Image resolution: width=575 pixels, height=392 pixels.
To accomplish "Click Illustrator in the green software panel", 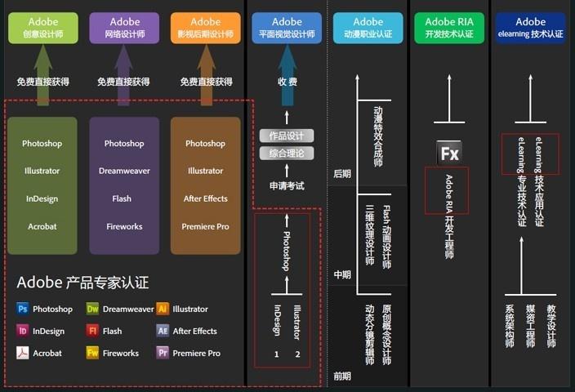I will click(x=42, y=171).
